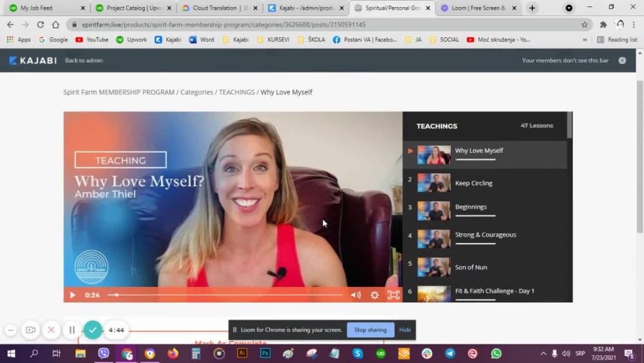
Task: Expand the SOCIAL bookmarks folder
Action: (444, 39)
